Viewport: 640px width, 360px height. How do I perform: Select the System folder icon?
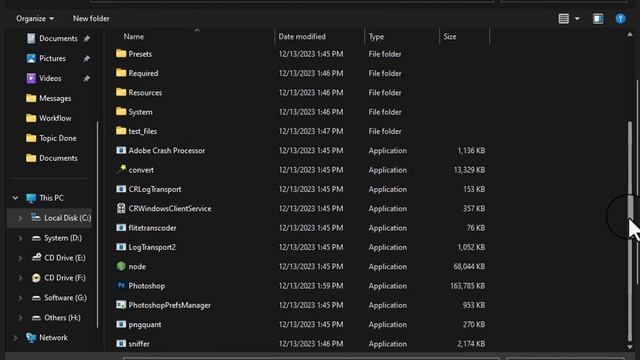point(121,111)
